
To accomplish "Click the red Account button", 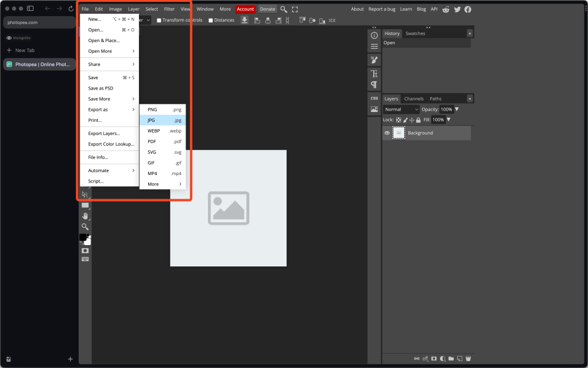I will pyautogui.click(x=245, y=9).
